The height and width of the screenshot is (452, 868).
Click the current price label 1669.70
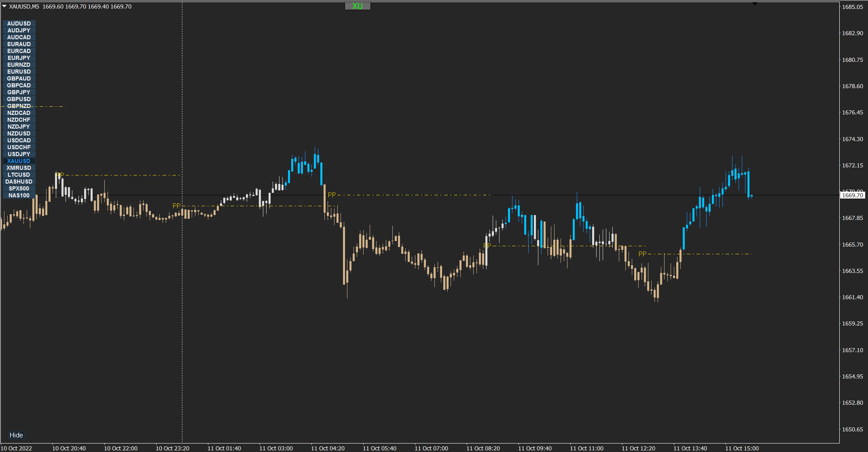852,195
